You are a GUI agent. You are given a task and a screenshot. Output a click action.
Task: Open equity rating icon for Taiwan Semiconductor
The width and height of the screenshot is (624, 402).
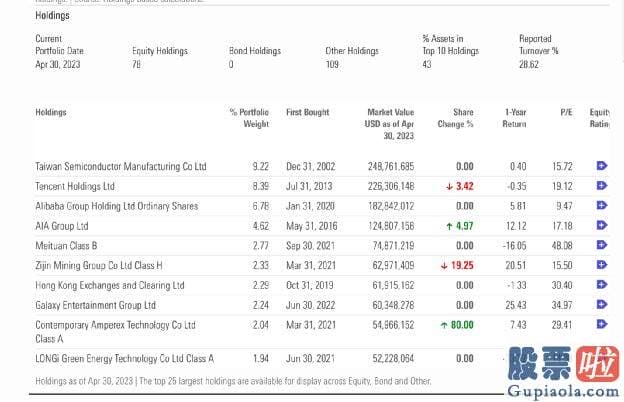(x=602, y=166)
